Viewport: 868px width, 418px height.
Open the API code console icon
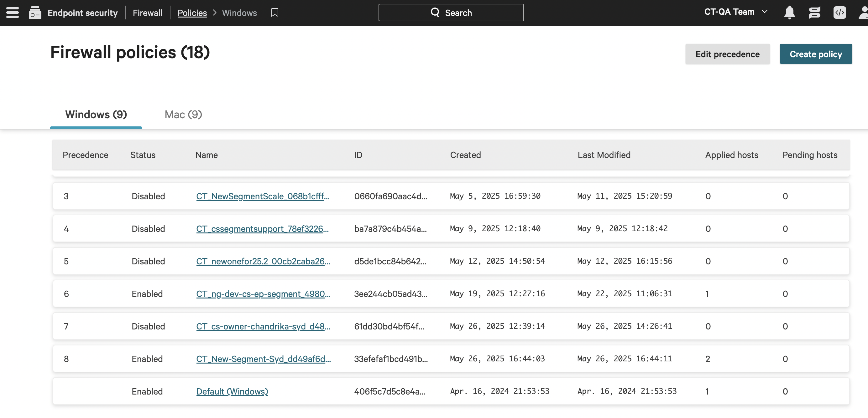(840, 13)
